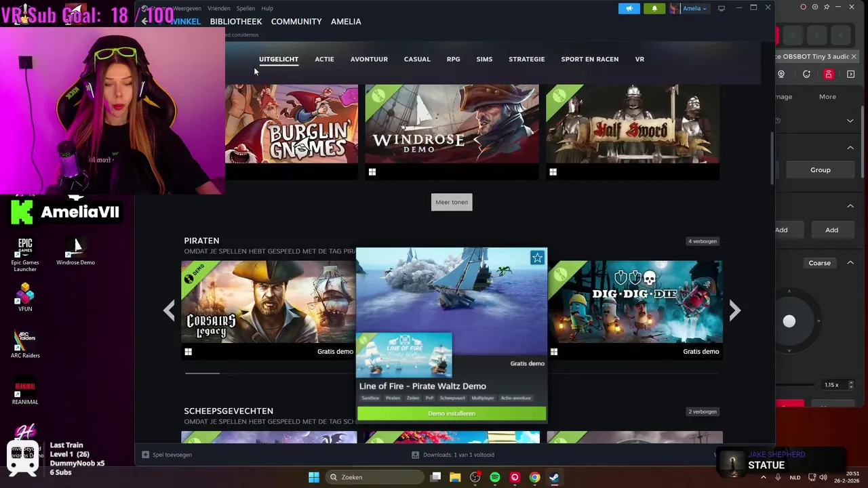The height and width of the screenshot is (488, 868).
Task: Switch to the STRATEGIE demo category
Action: tap(527, 59)
